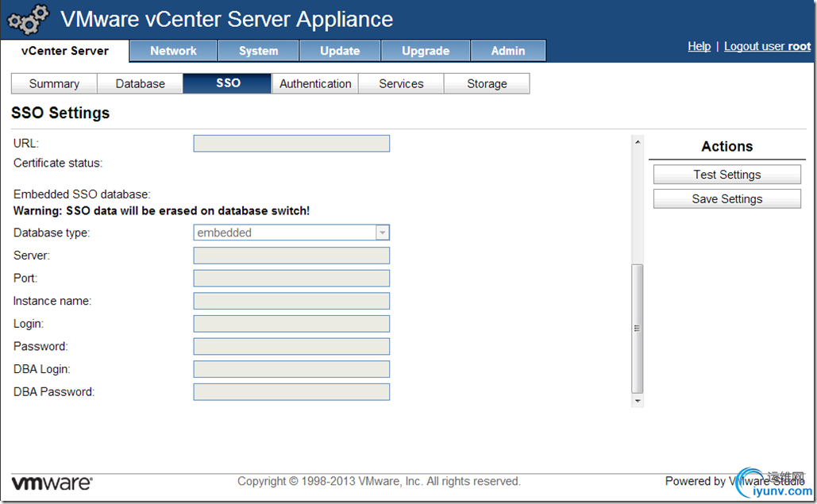The height and width of the screenshot is (504, 817).
Task: Select the SSO sub-tab
Action: click(228, 83)
